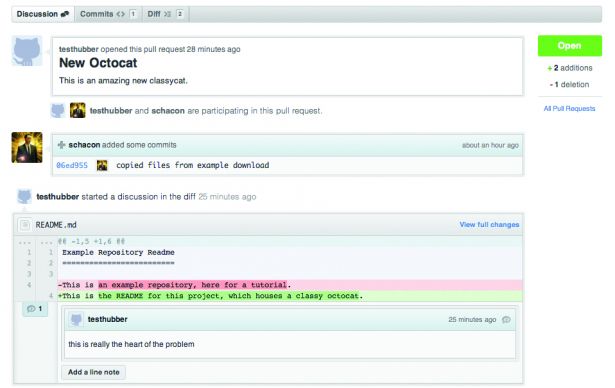Click testhubber name in comment header
The image size is (615, 388).
click(x=107, y=319)
